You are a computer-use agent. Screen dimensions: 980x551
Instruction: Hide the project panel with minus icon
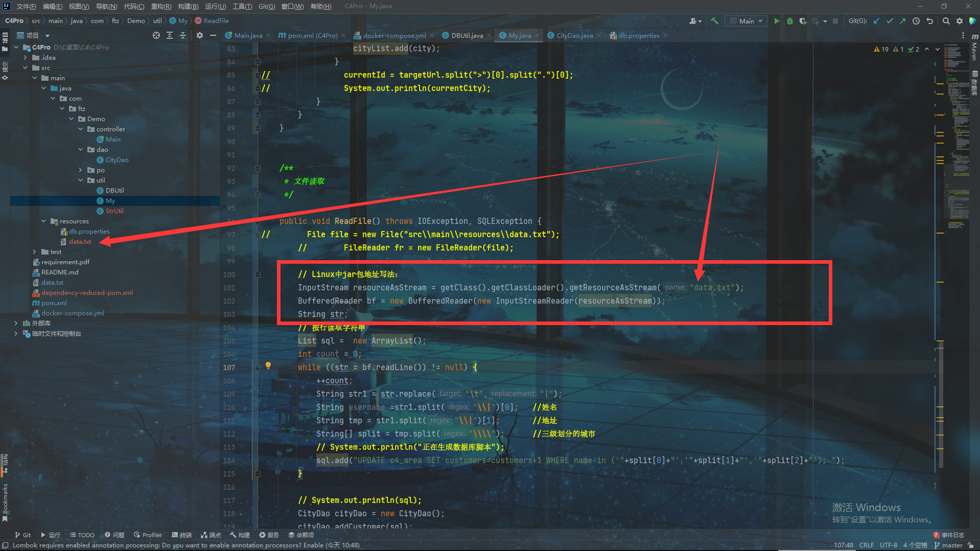213,35
